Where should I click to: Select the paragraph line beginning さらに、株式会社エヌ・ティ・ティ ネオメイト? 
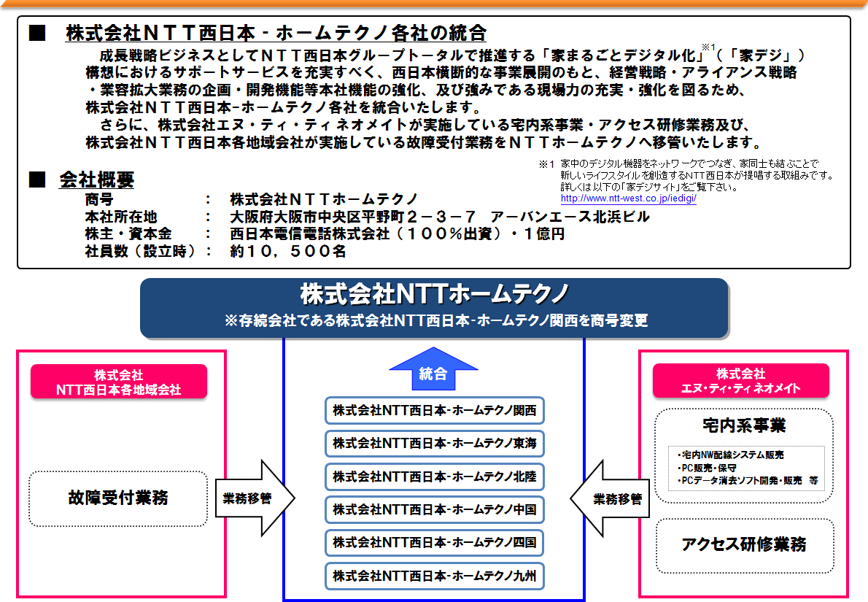[x=425, y=126]
